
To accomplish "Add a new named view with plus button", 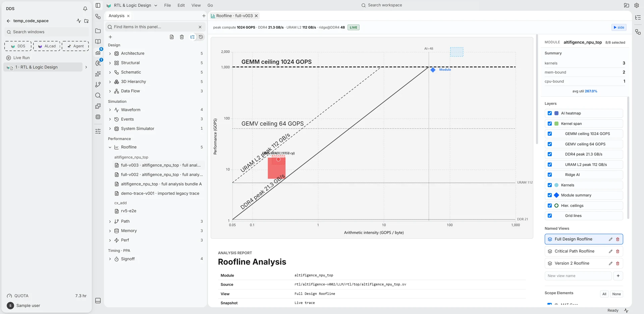I will [x=618, y=276].
